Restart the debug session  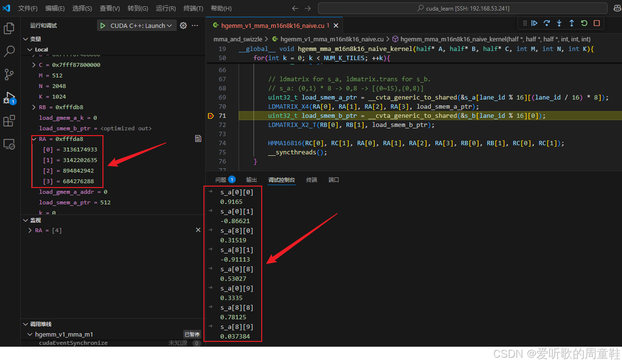[x=584, y=23]
